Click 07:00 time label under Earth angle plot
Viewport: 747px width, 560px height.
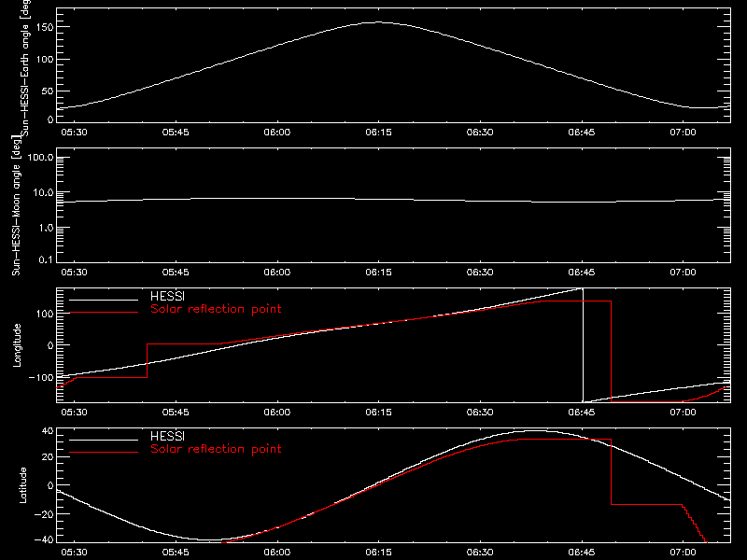tap(684, 133)
